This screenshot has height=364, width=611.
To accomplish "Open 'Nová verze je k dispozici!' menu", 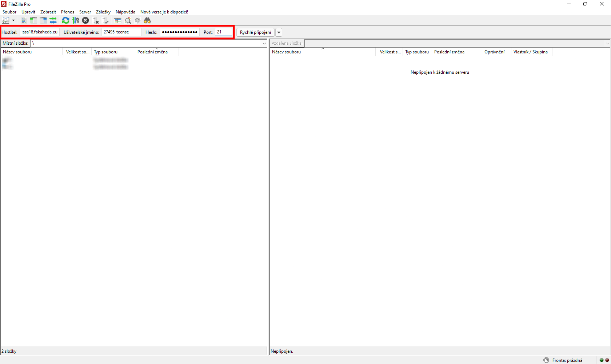I will 164,12.
